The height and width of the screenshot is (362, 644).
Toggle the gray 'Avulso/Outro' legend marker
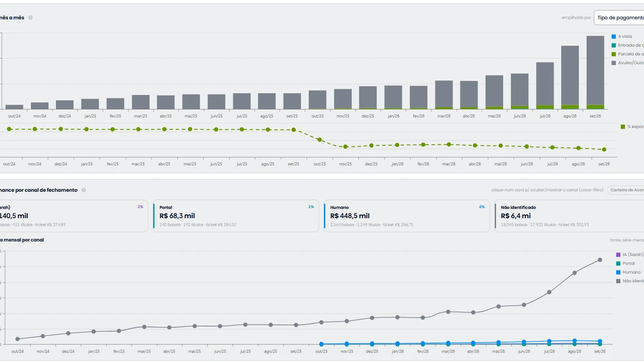[x=613, y=63]
